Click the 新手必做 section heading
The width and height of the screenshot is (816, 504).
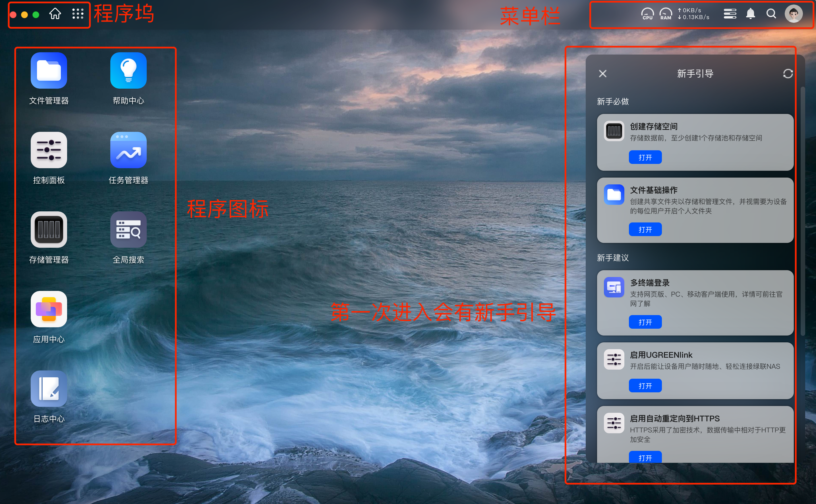612,101
